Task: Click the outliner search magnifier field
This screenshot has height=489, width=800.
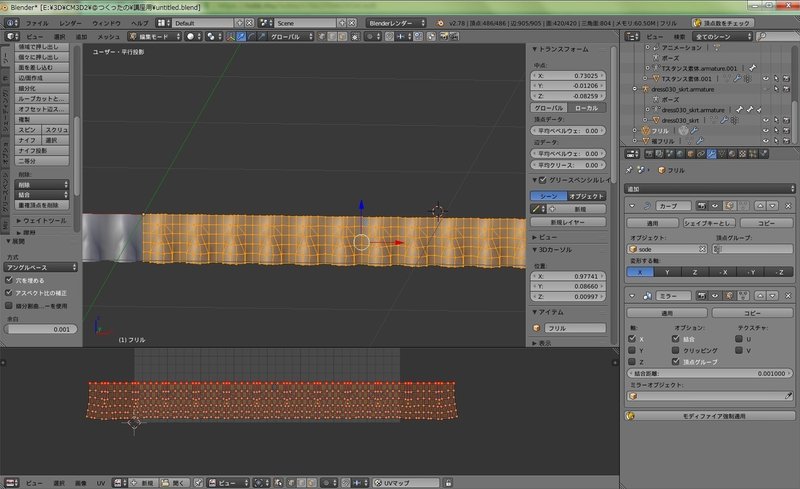Action: pos(779,36)
